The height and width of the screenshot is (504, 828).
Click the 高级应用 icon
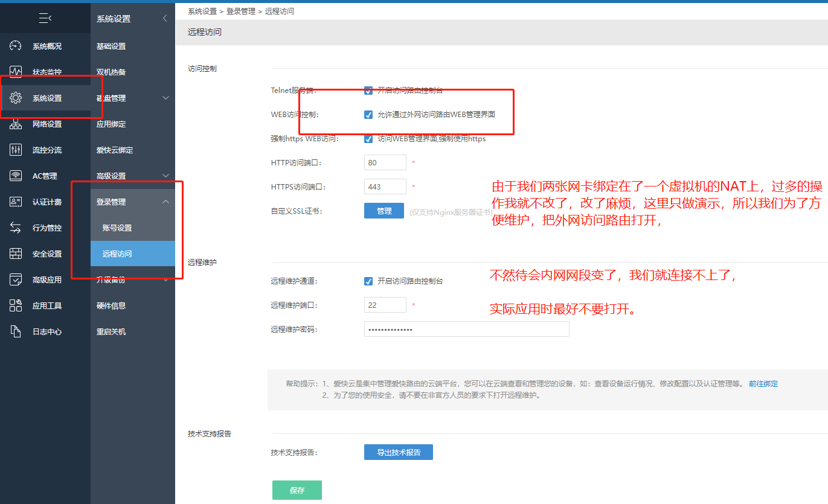[x=16, y=279]
